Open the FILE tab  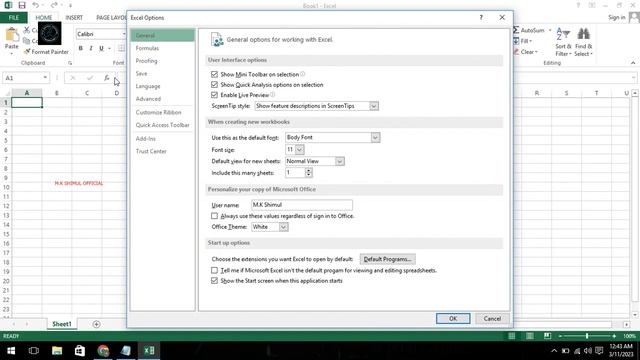click(13, 18)
